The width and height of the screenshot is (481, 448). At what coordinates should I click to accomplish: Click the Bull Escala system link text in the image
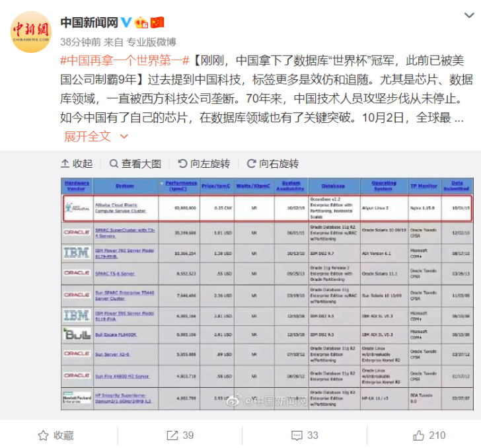point(116,334)
